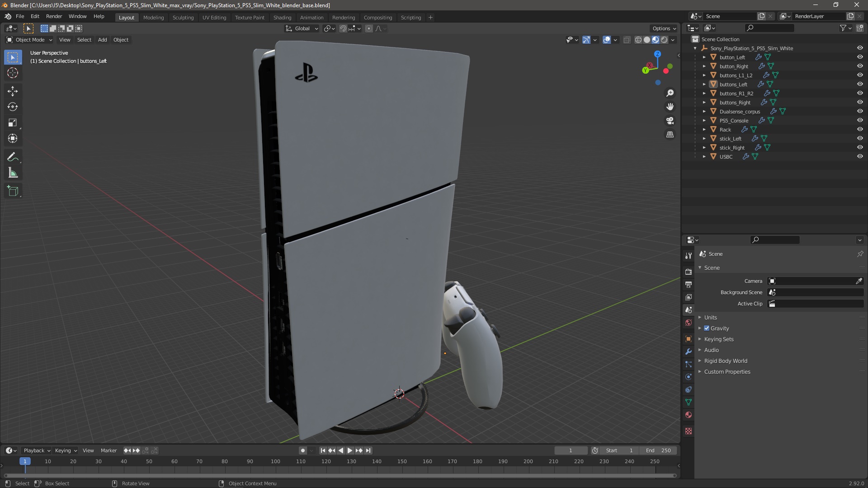This screenshot has width=868, height=488.
Task: Click the zoom viewport magnifier icon
Action: [x=670, y=93]
